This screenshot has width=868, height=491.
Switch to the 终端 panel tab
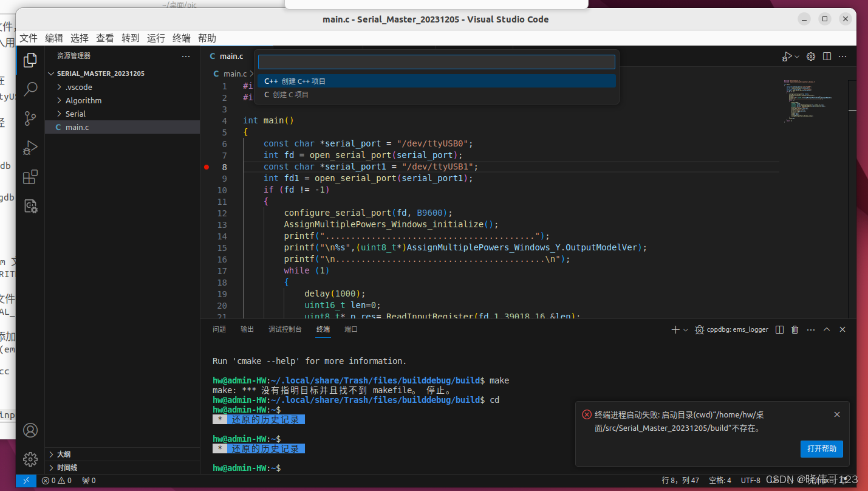tap(323, 329)
